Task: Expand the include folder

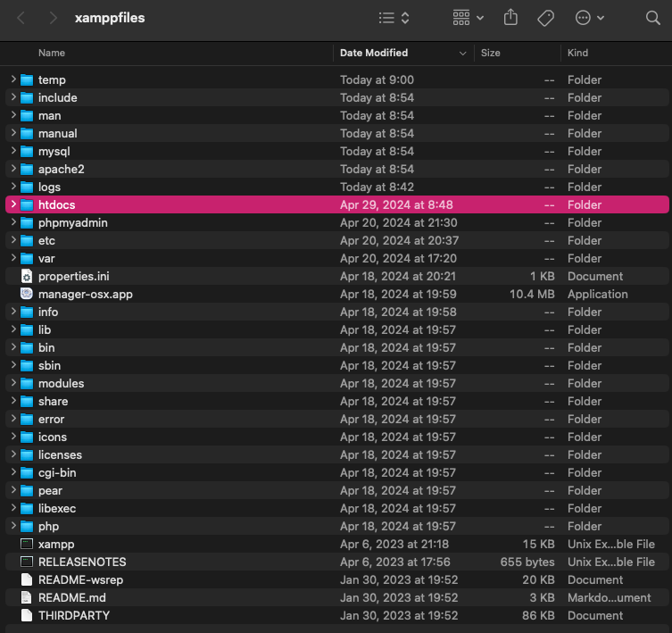Action: 13,97
